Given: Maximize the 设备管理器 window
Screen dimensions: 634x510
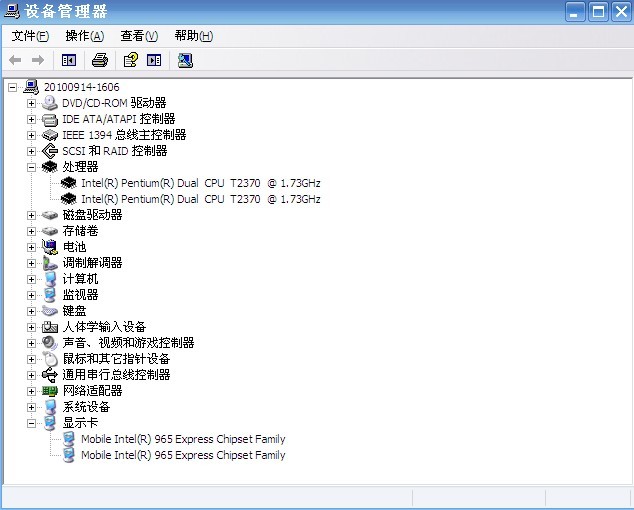Looking at the screenshot, I should click(598, 11).
